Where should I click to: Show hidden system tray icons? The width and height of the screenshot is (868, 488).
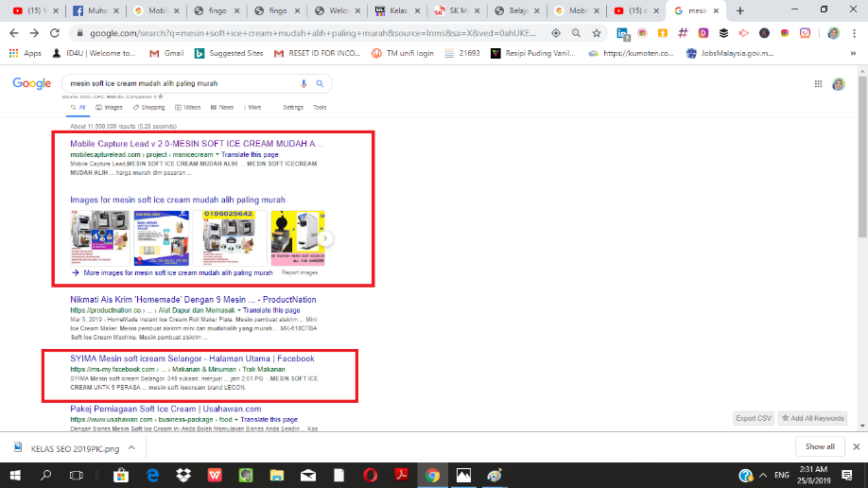[x=763, y=476]
